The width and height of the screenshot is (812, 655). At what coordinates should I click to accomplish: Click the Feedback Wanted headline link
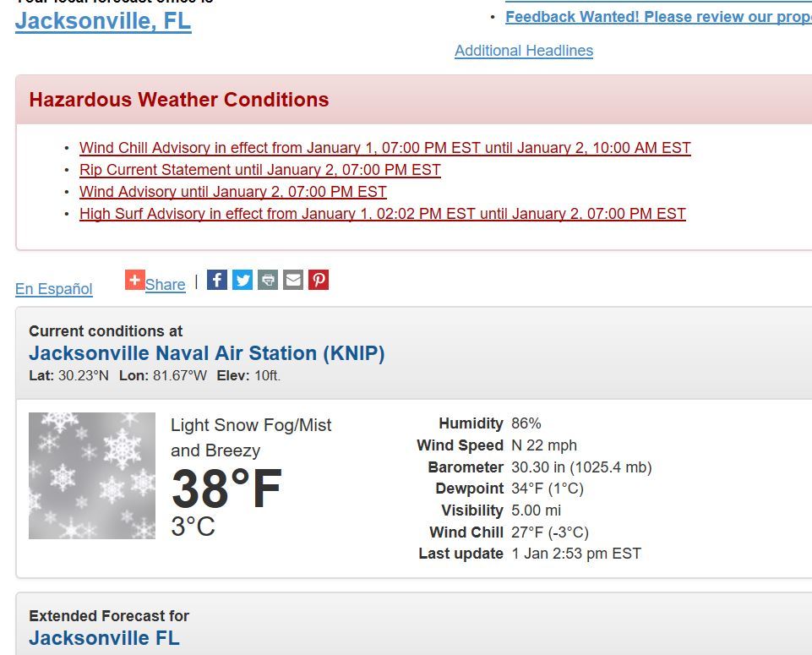657,17
